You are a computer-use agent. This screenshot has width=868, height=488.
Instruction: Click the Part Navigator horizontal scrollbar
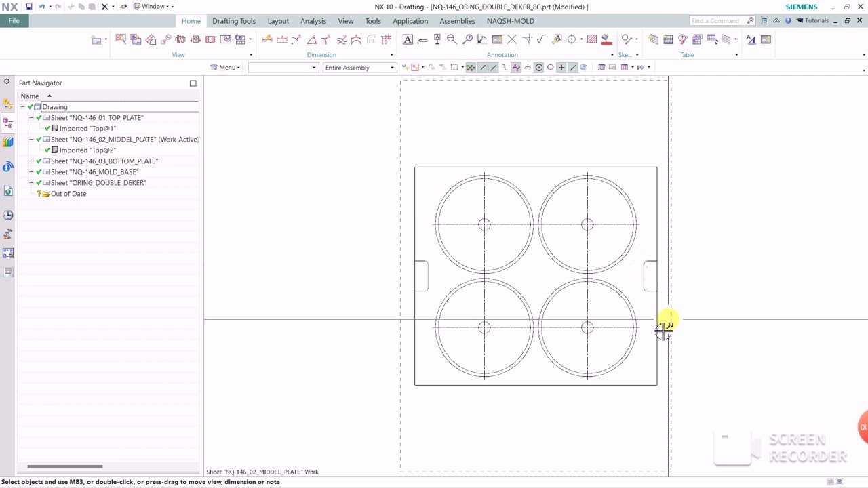(65, 466)
